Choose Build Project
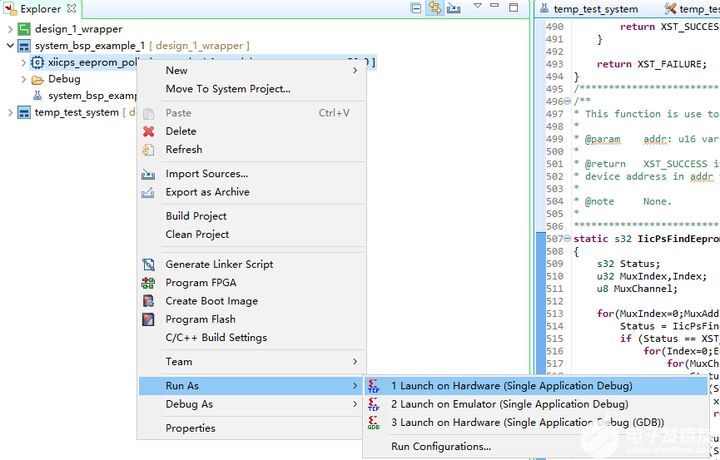Viewport: 720px width, 460px height. point(252,216)
